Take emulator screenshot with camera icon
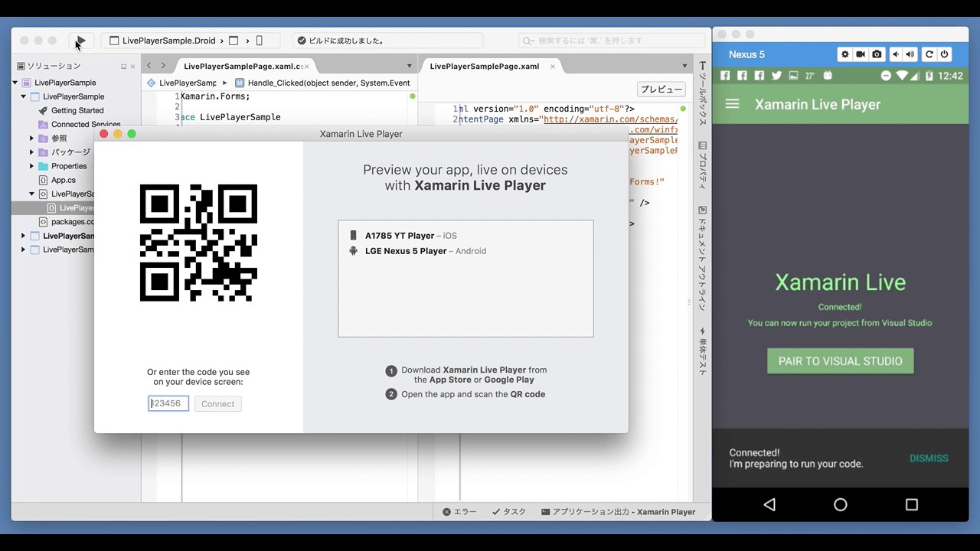Screen dimensions: 980x551 coord(877,54)
